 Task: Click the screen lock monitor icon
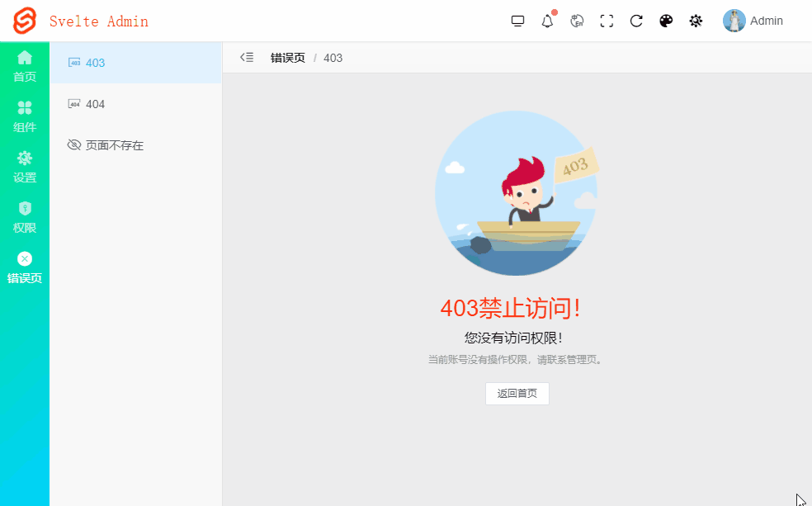coord(517,21)
